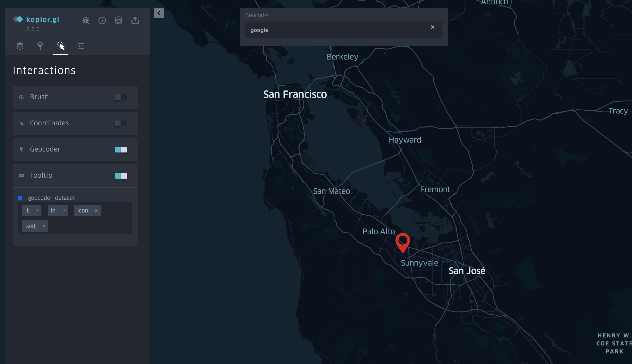Open the Add Data icon in the header

119,21
